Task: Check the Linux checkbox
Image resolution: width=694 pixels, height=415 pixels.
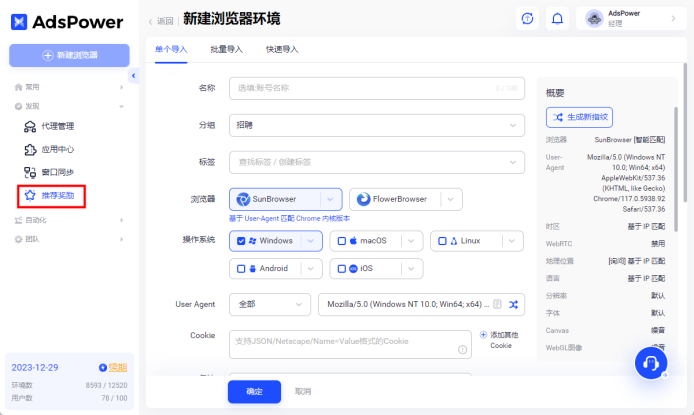Action: click(x=442, y=241)
